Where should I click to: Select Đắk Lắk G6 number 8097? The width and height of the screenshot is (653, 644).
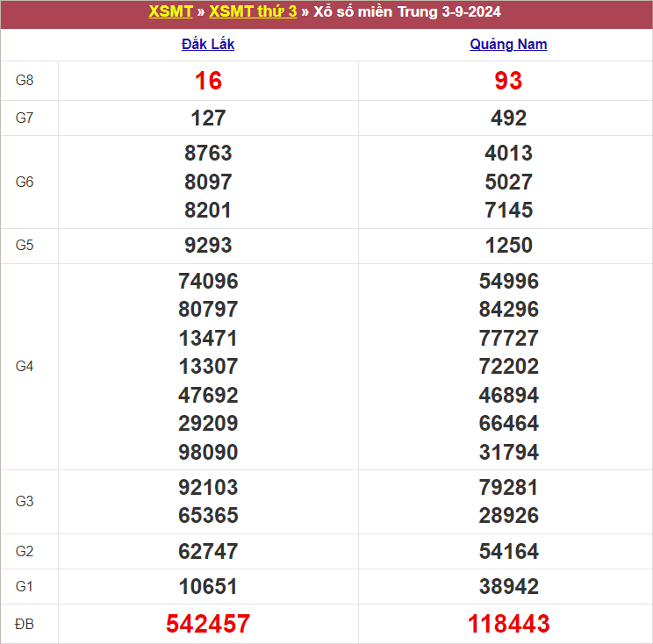tap(208, 182)
